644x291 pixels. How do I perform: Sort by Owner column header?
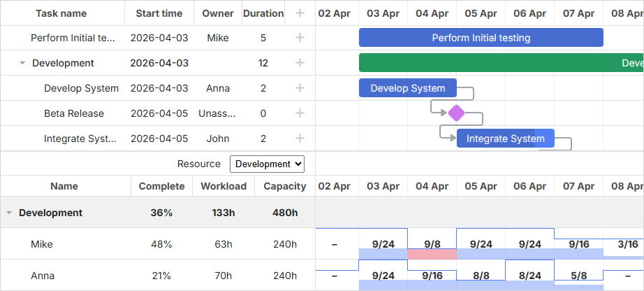pos(218,13)
